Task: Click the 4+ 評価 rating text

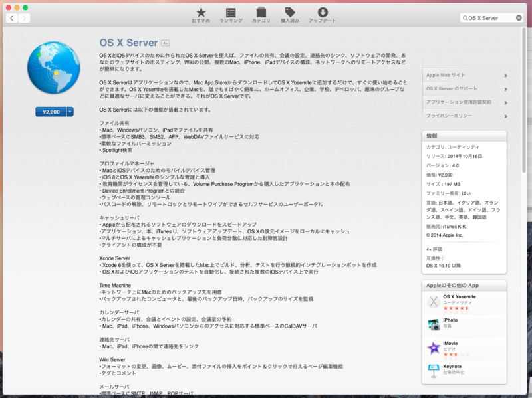Action: click(434, 249)
